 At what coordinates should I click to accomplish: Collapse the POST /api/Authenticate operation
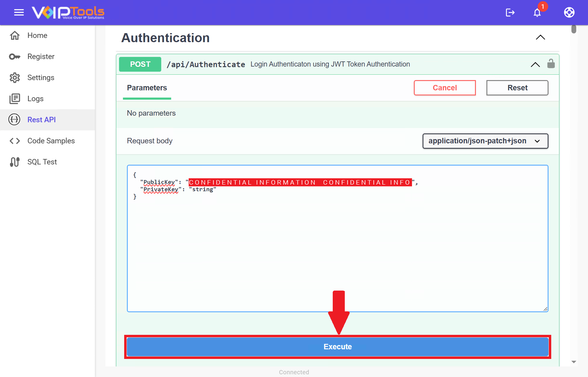point(535,64)
